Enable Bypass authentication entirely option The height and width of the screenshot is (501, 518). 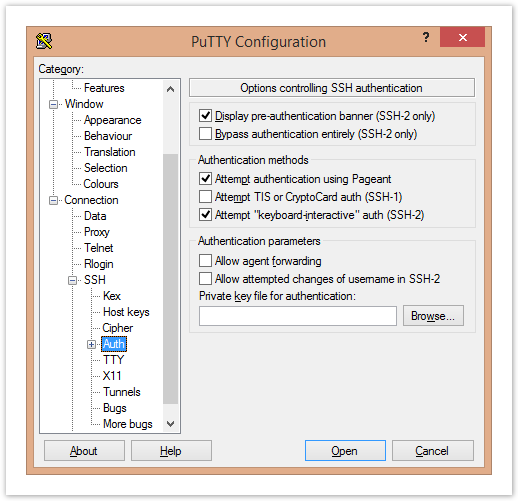tap(205, 134)
